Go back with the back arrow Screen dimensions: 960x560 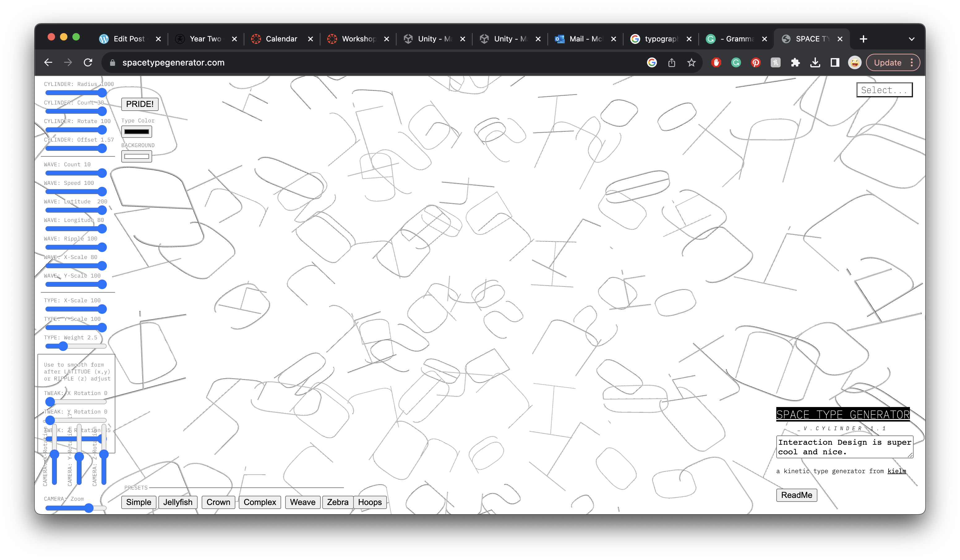click(x=48, y=62)
